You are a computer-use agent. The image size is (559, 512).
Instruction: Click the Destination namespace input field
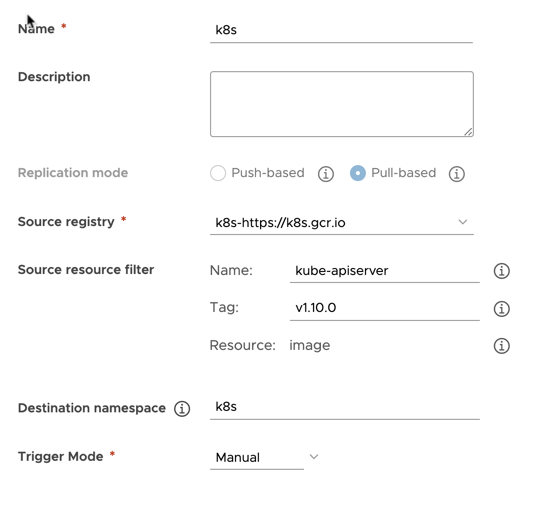tap(344, 408)
